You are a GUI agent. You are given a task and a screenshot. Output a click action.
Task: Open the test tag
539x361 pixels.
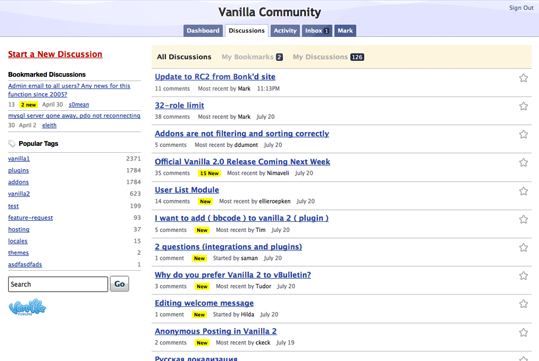point(13,206)
